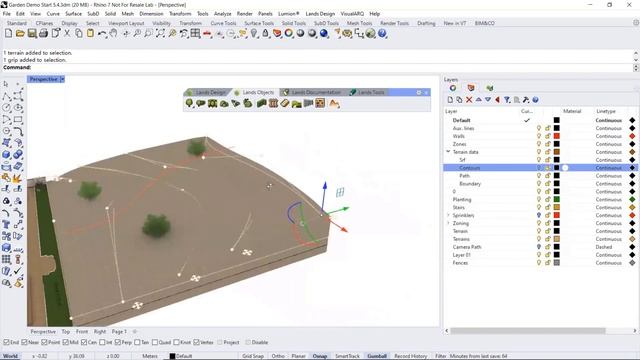Open the Lands Design menu
The width and height of the screenshot is (640, 360).
pyautogui.click(x=320, y=13)
